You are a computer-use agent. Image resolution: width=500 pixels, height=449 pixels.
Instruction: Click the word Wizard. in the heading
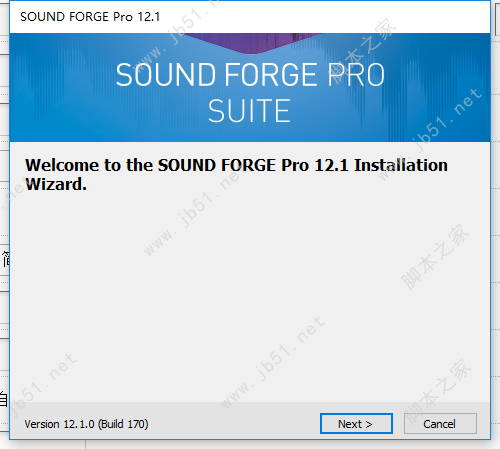[56, 184]
